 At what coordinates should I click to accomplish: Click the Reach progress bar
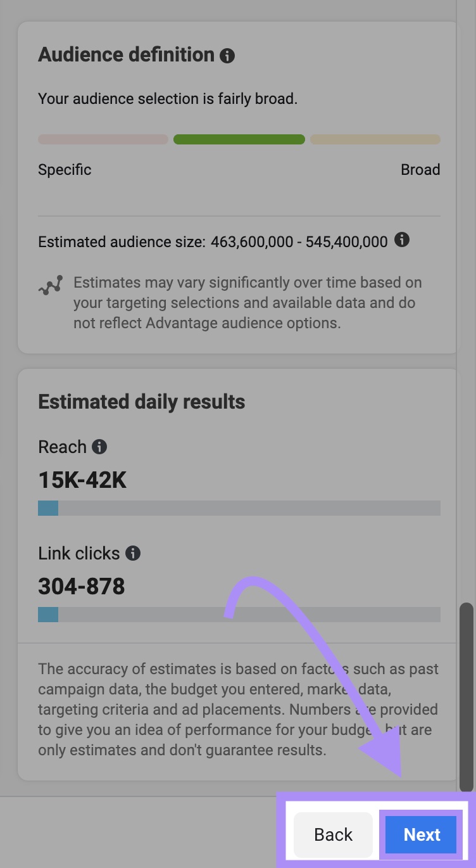tap(239, 507)
